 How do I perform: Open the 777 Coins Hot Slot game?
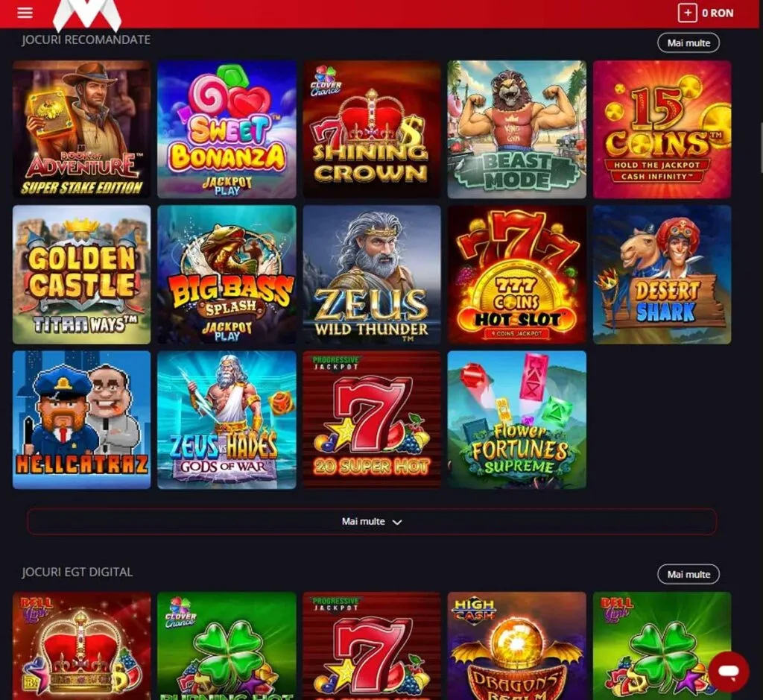[517, 274]
